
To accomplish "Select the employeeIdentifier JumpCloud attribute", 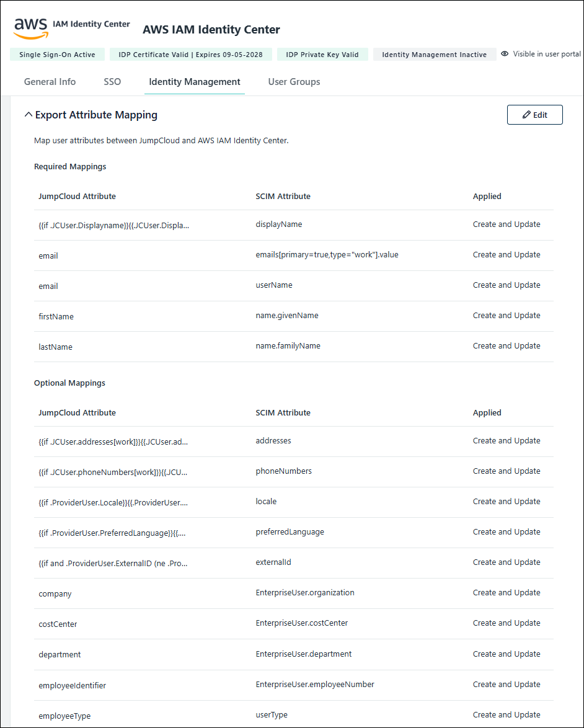I will 72,686.
